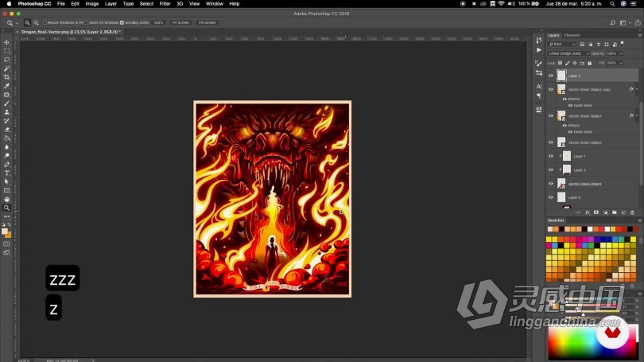This screenshot has width=644, height=362.
Task: Collapse effects of Vector Smart Object copy
Action: [x=637, y=89]
